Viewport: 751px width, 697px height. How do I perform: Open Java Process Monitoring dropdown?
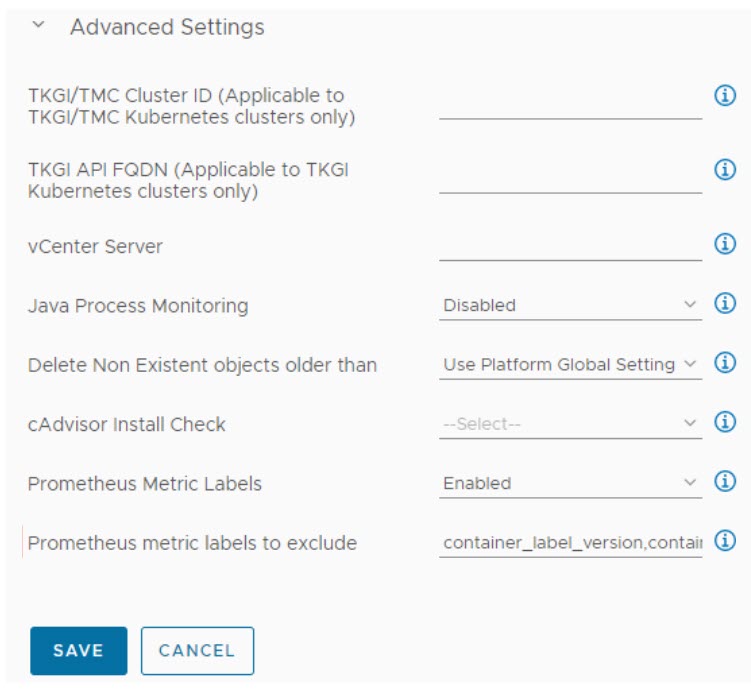point(570,305)
